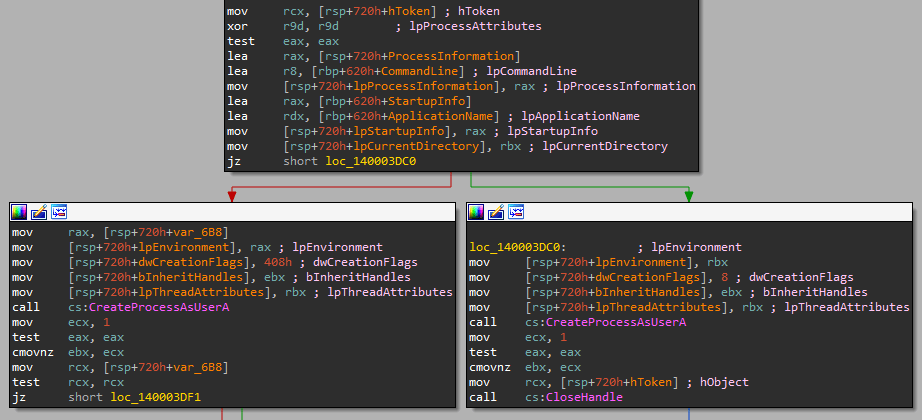Select the 'mov [rsp+720h+lpCurrentDirectory], rbx' line
The image size is (922, 420).
pos(447,146)
